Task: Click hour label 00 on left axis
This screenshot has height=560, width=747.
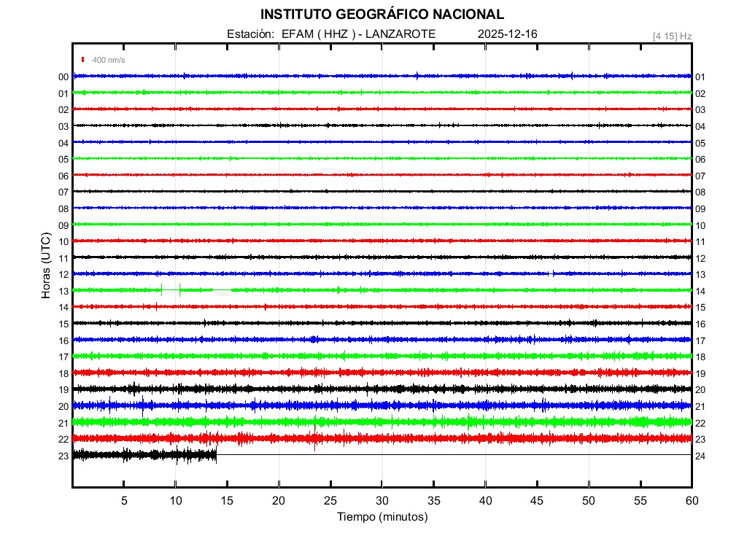Action: pyautogui.click(x=63, y=77)
